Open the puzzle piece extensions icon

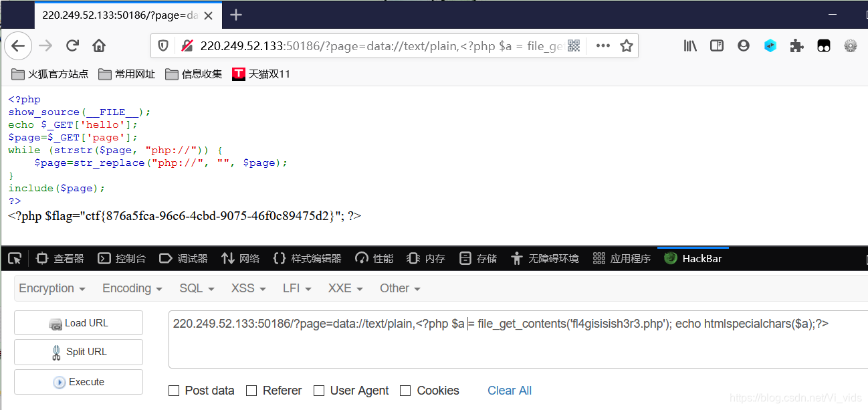pyautogui.click(x=796, y=45)
